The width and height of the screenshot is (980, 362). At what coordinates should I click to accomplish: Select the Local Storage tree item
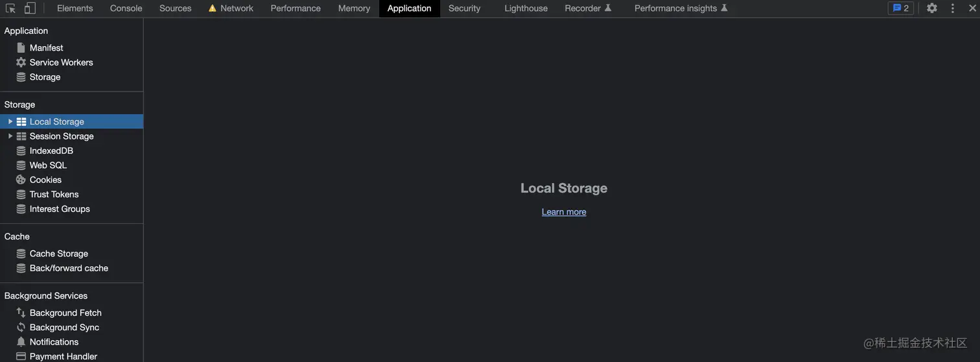tap(71, 121)
